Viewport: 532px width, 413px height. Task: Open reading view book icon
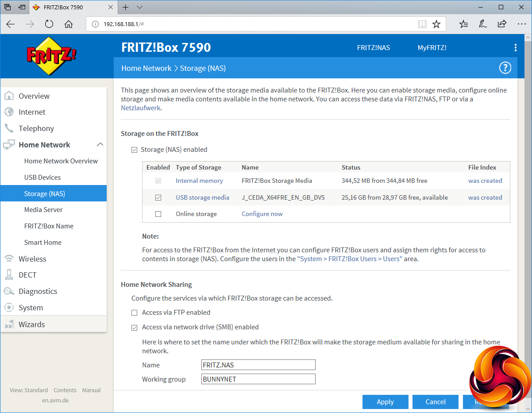tap(422, 24)
